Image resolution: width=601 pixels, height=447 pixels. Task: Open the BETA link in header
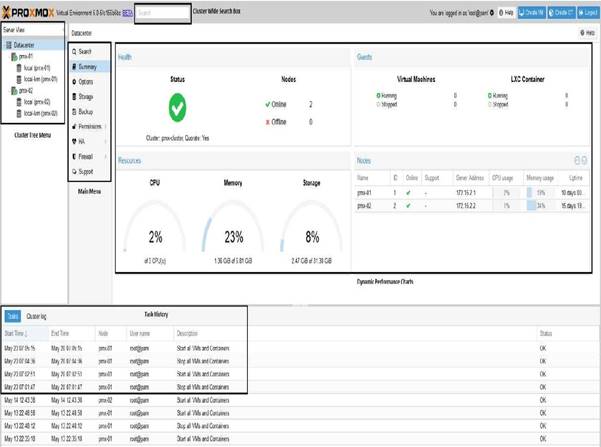128,13
